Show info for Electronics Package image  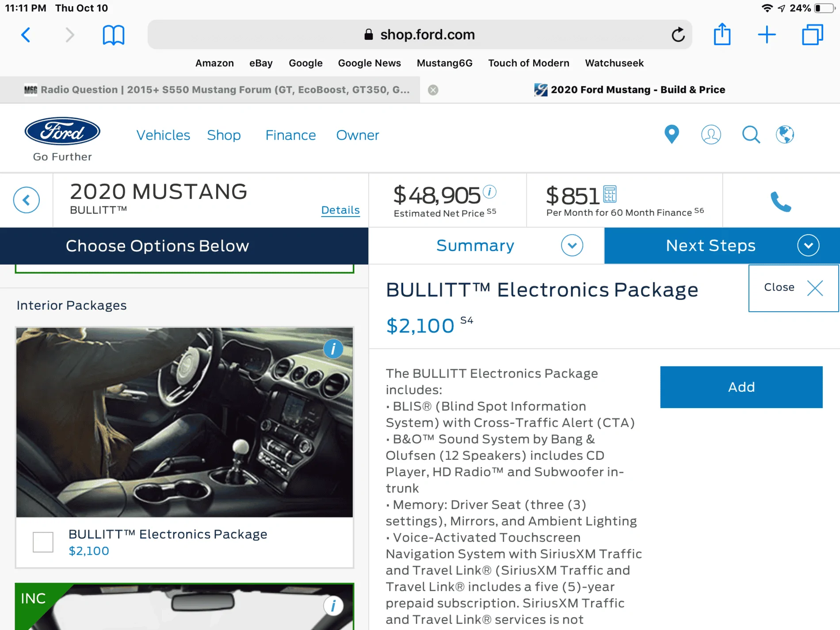[x=333, y=349]
